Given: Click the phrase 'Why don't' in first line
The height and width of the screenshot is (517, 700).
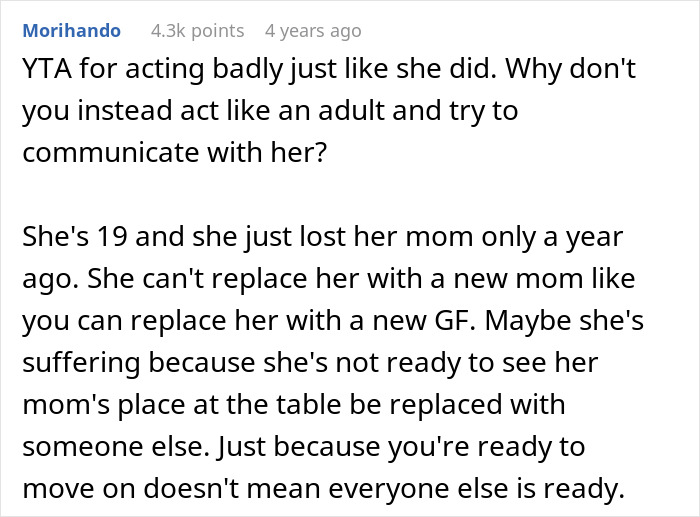Looking at the screenshot, I should click(570, 69).
